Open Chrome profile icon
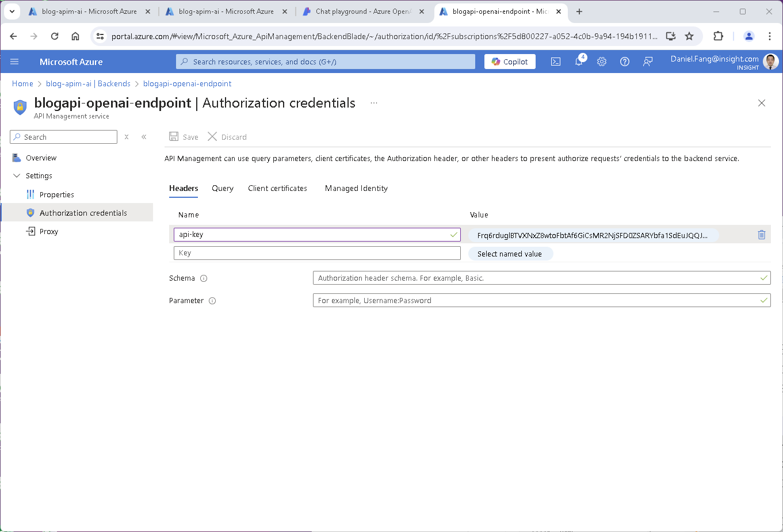This screenshot has width=783, height=532. coord(749,36)
